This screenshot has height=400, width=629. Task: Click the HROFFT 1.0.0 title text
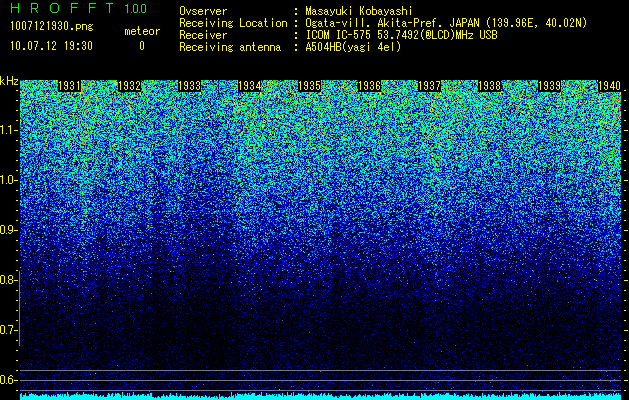(78, 8)
